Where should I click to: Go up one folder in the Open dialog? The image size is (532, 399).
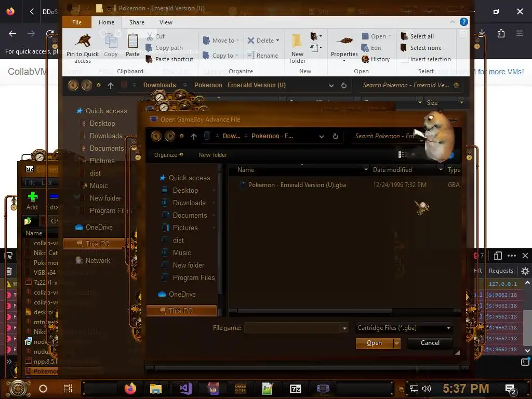pos(194,137)
